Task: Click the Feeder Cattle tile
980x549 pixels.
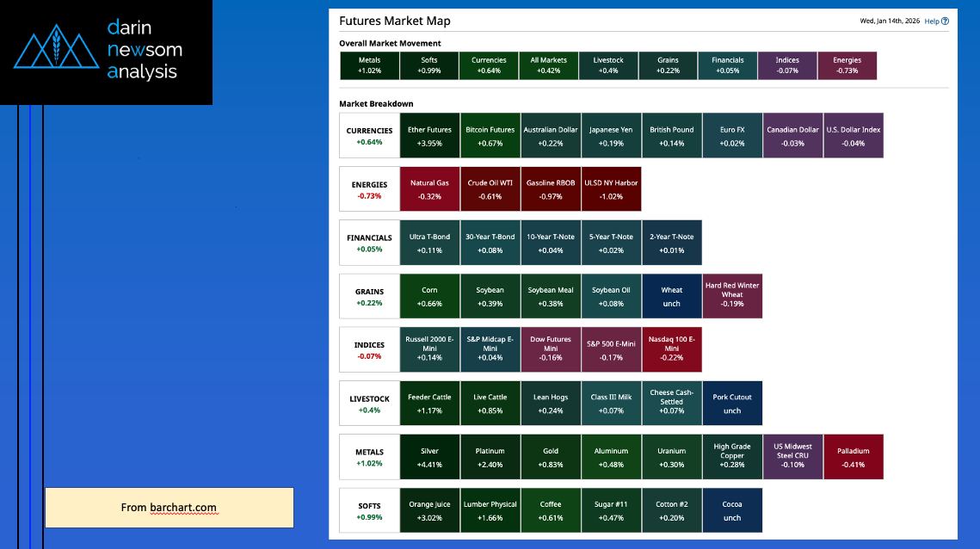Action: [x=429, y=404]
